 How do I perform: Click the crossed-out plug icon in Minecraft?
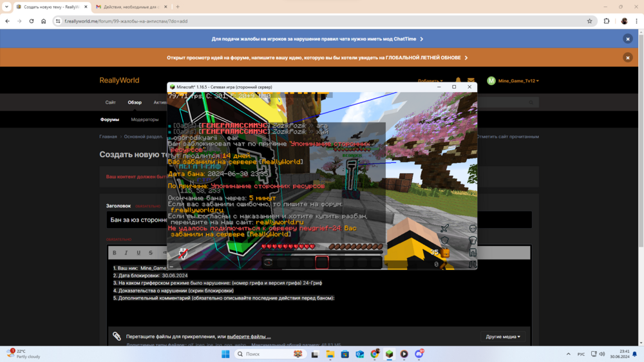pos(183,253)
